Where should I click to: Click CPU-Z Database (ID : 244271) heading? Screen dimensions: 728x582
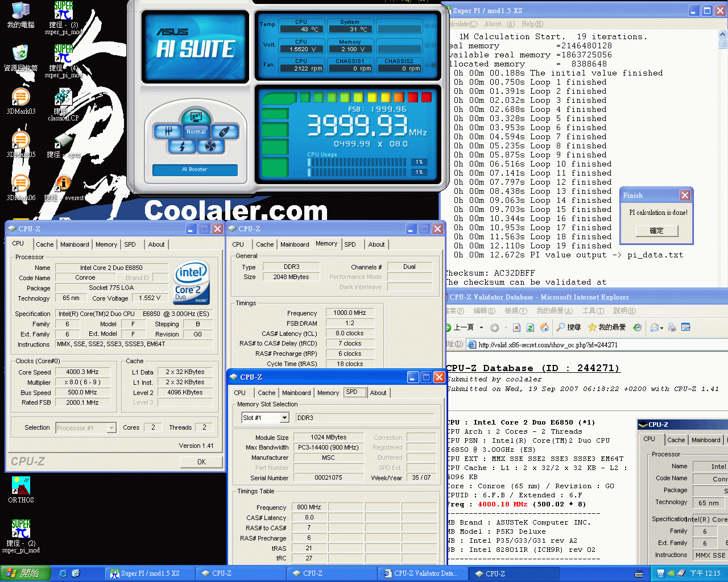533,368
